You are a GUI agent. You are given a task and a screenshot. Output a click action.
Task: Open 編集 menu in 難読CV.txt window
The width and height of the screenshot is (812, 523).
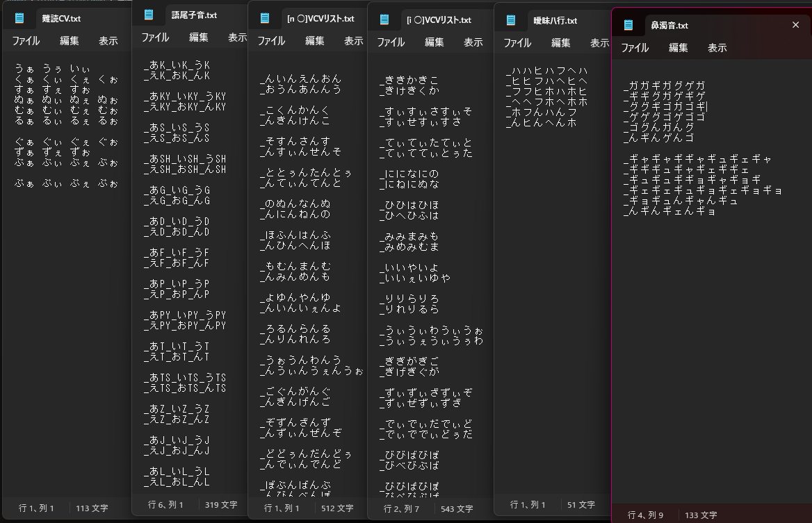click(70, 41)
